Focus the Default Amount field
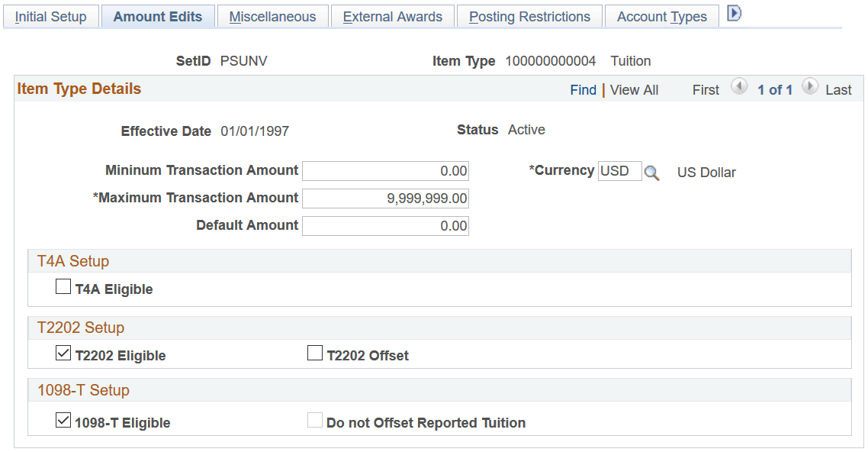 click(x=385, y=226)
